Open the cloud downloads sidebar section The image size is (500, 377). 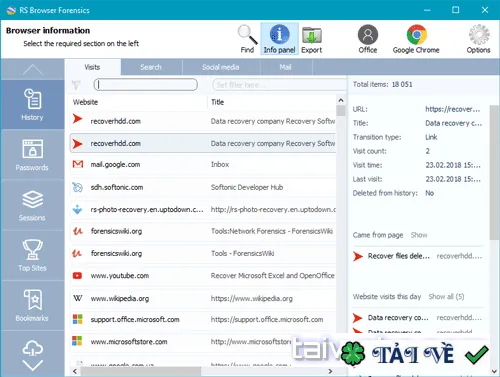click(x=32, y=348)
